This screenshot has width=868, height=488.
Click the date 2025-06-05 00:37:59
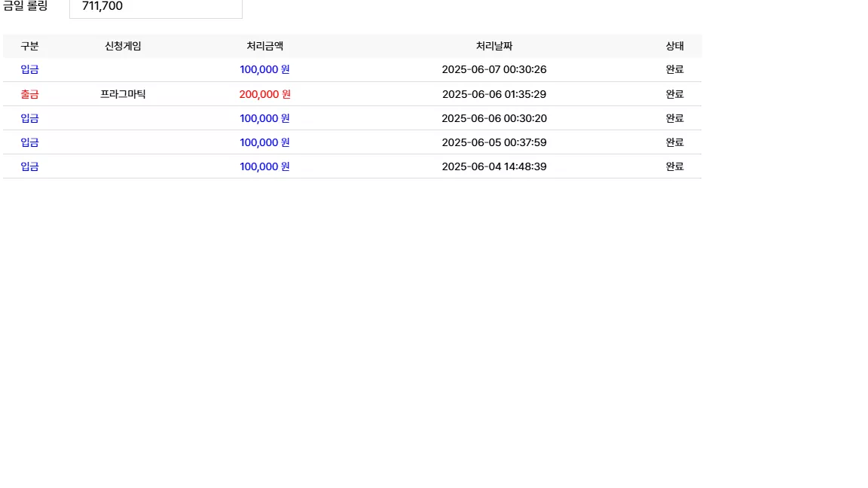point(494,143)
